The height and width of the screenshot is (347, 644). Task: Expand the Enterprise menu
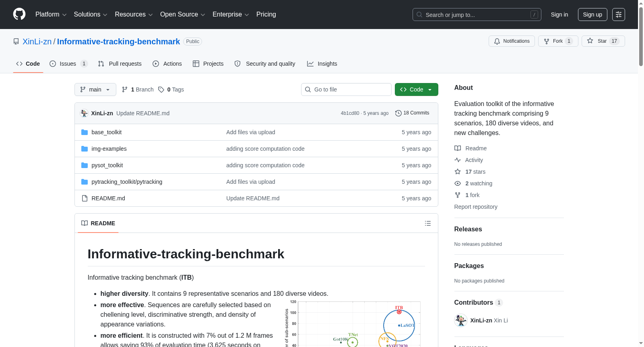(231, 15)
